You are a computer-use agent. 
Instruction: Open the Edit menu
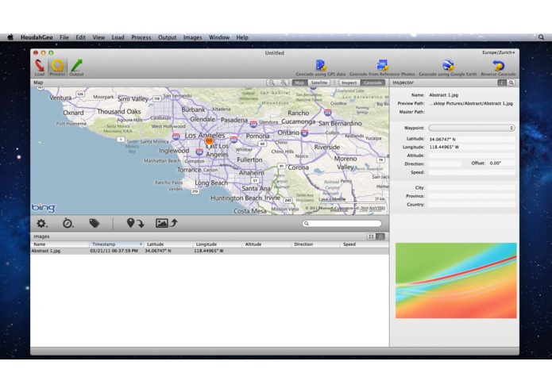(x=81, y=37)
